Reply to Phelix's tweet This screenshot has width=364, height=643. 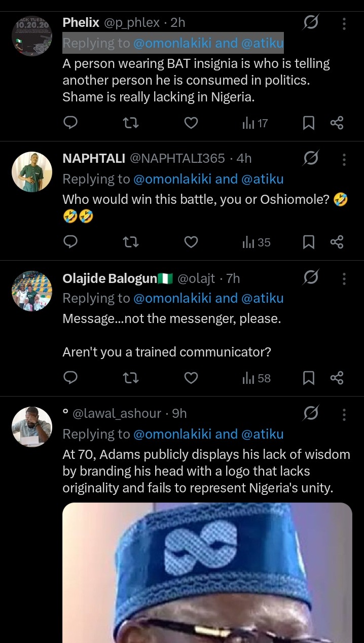[71, 123]
